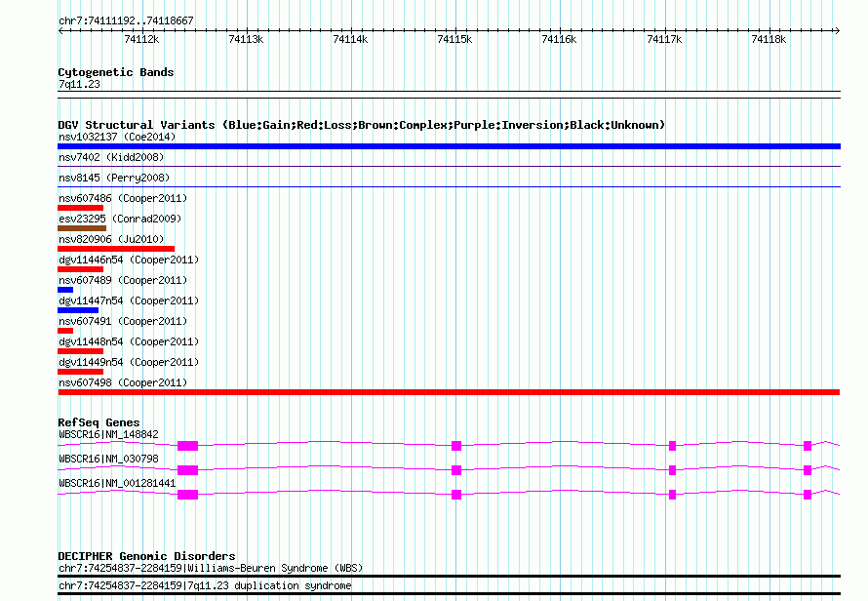Image resolution: width=868 pixels, height=601 pixels.
Task: Select the dgv11447n54 blue gain bar
Action: tap(78, 310)
